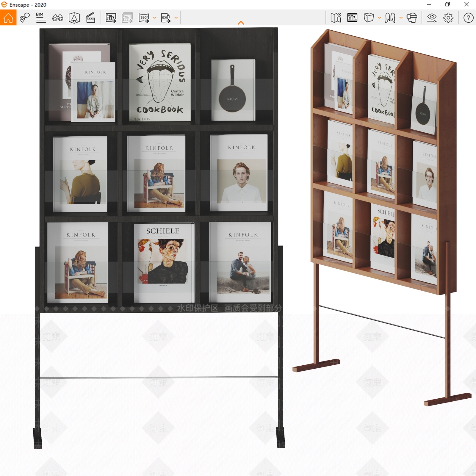476x476 pixels.
Task: Open visual settings with eye icon
Action: pos(432,18)
